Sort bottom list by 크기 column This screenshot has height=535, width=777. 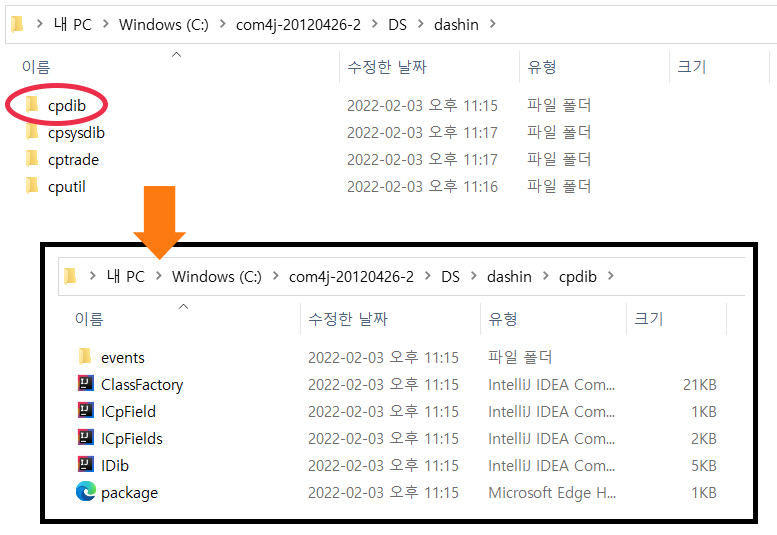point(649,319)
